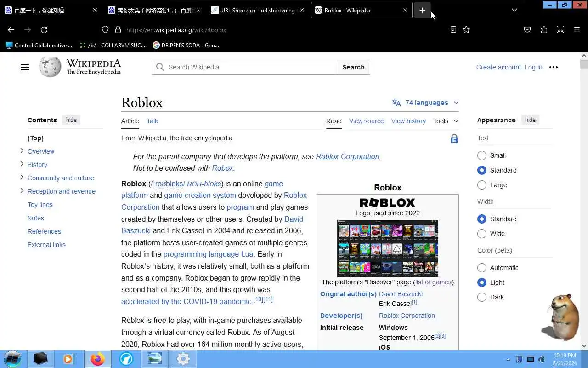Click the Log in link
The image size is (588, 368).
[533, 67]
